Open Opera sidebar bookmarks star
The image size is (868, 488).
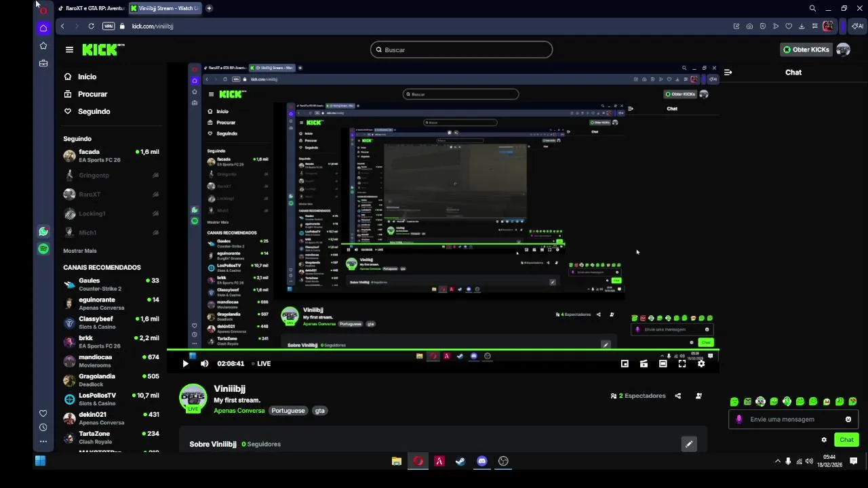(x=43, y=46)
